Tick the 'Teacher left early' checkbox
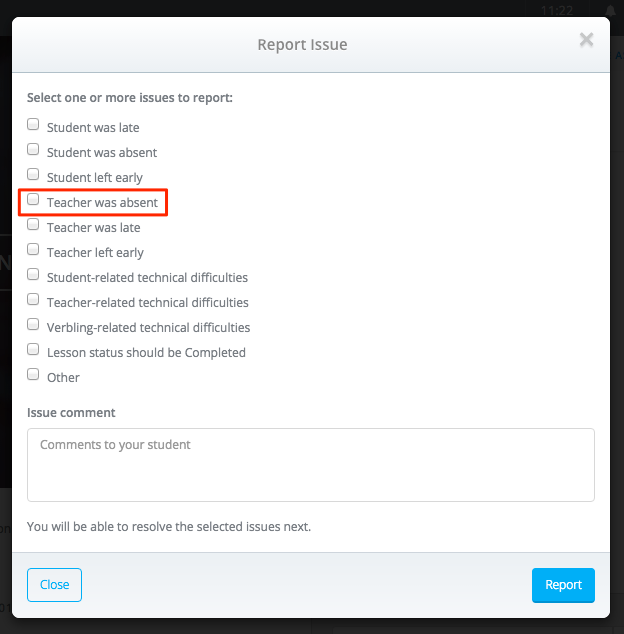 pyautogui.click(x=33, y=249)
